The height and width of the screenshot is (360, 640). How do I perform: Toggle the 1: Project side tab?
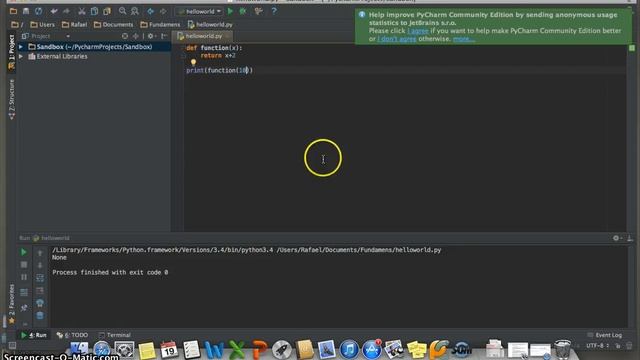[x=11, y=51]
